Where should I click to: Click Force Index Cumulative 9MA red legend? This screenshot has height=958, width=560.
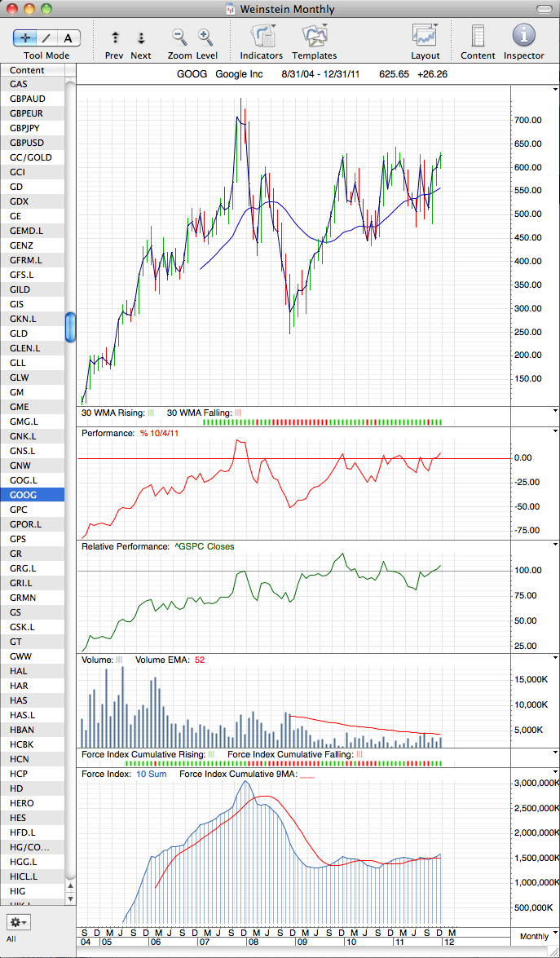(x=307, y=775)
